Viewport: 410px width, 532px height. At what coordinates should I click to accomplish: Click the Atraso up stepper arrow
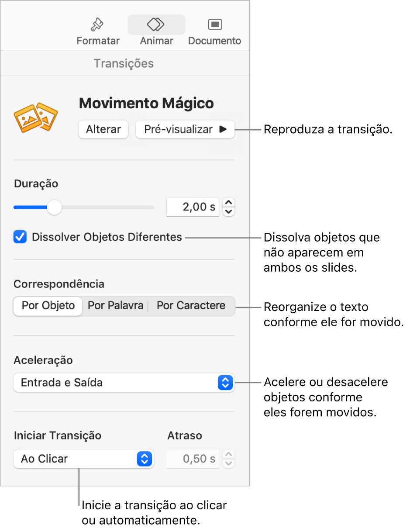[229, 454]
